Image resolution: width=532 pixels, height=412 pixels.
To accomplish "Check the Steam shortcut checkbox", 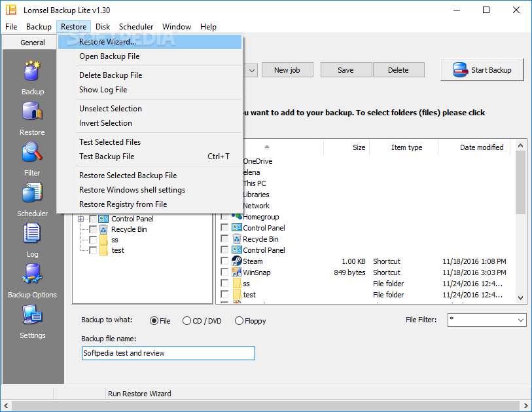I will point(224,261).
